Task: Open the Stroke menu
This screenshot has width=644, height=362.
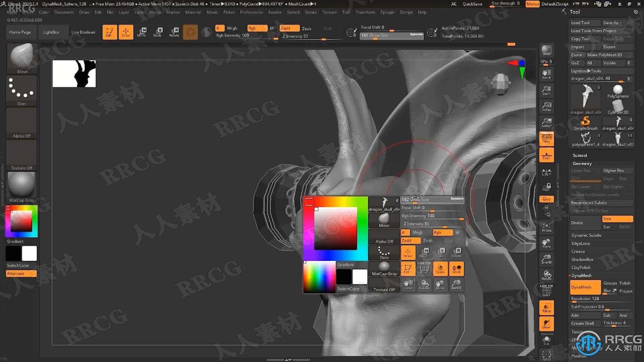Action: coord(311,12)
